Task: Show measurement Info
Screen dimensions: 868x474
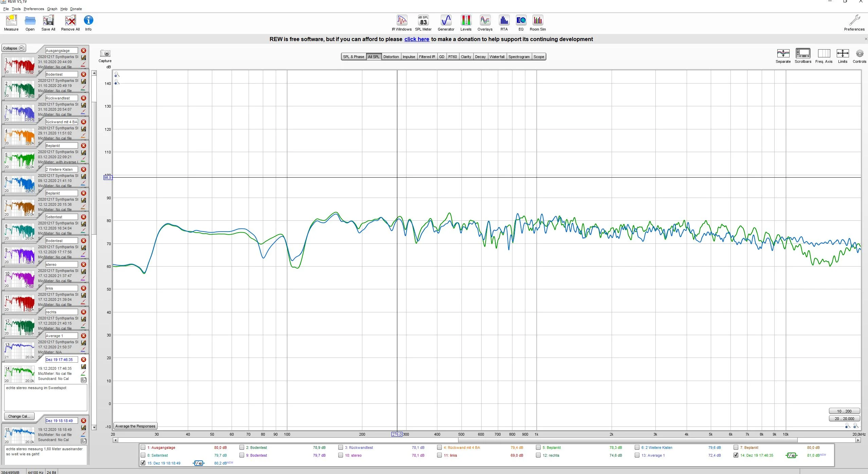Action: 88,23
